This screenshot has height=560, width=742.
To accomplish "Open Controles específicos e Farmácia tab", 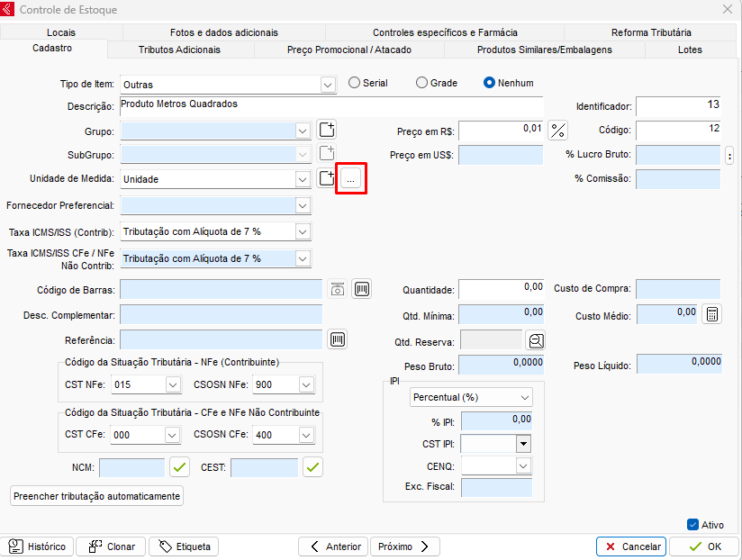I will click(445, 32).
